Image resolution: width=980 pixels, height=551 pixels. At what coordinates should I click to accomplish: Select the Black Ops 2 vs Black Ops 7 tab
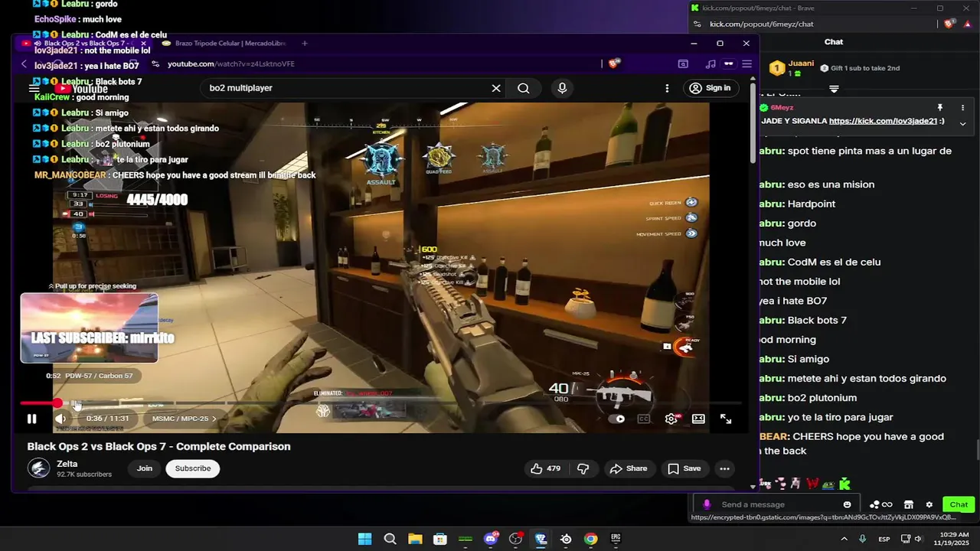click(84, 44)
